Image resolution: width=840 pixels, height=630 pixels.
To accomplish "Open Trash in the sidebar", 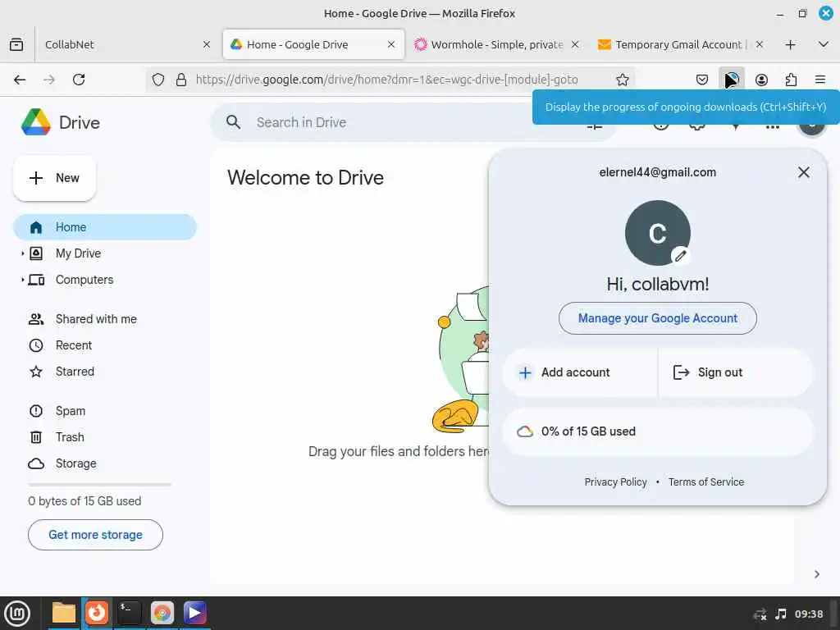I will (x=70, y=437).
